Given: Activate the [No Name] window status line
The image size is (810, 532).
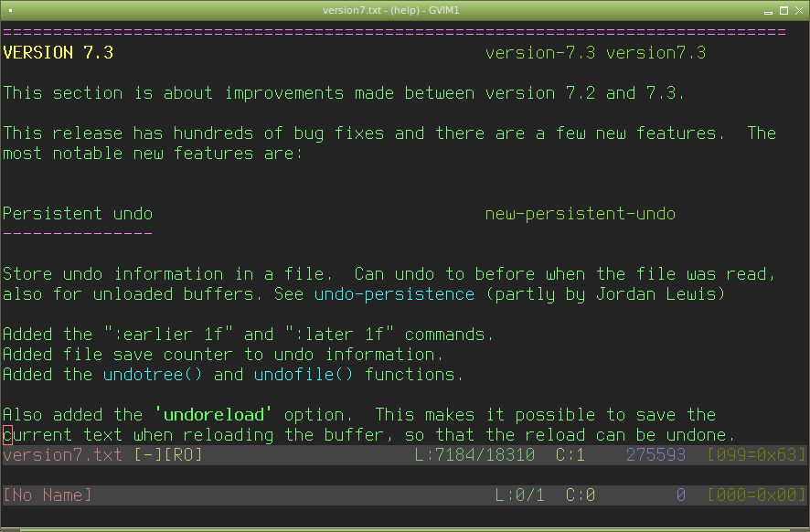Looking at the screenshot, I should point(404,495).
